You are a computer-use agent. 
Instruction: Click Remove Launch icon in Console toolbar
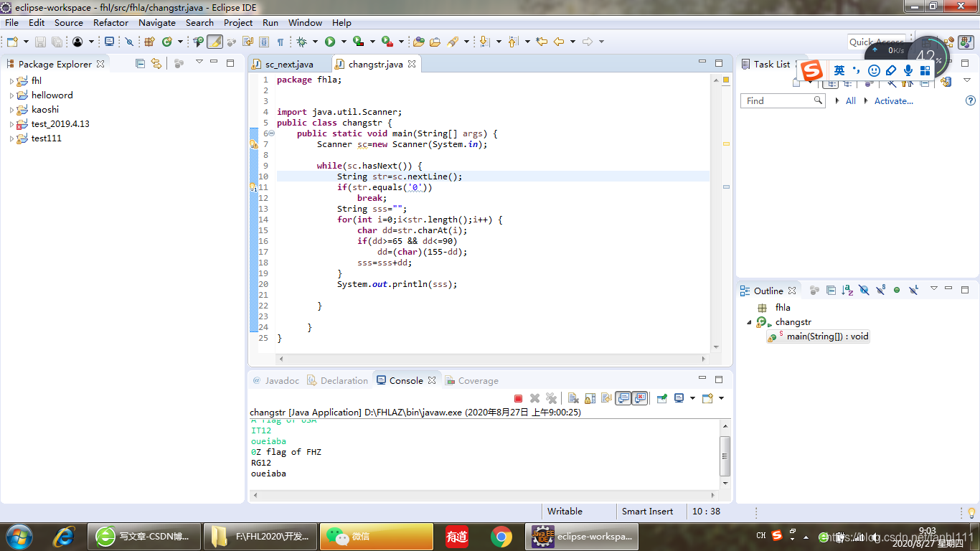point(534,398)
